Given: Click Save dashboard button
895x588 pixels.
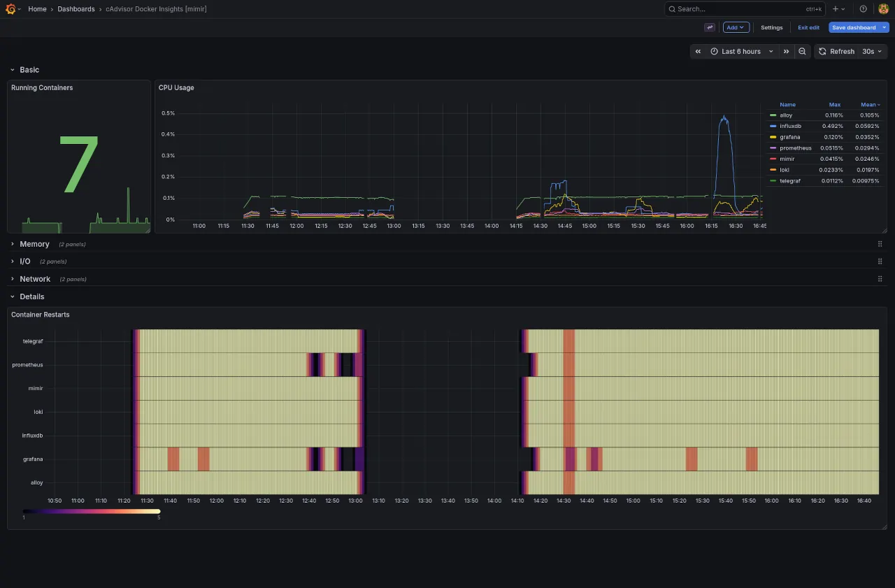Looking at the screenshot, I should pyautogui.click(x=854, y=27).
